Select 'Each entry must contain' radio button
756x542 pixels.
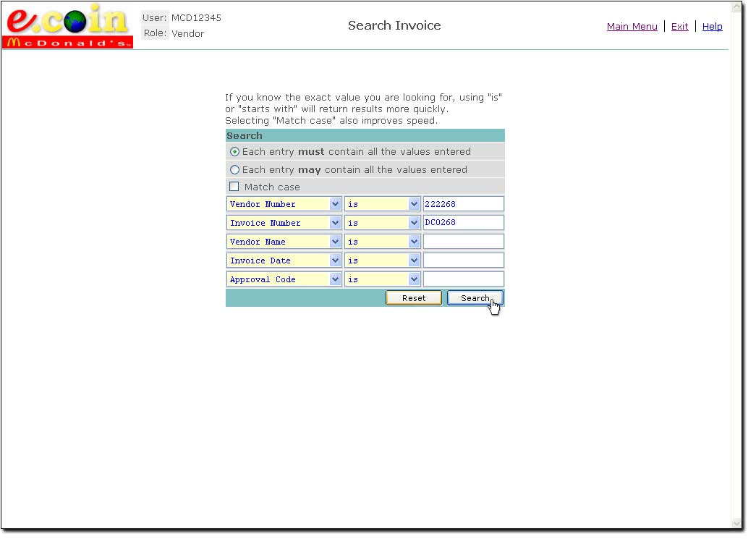(234, 152)
